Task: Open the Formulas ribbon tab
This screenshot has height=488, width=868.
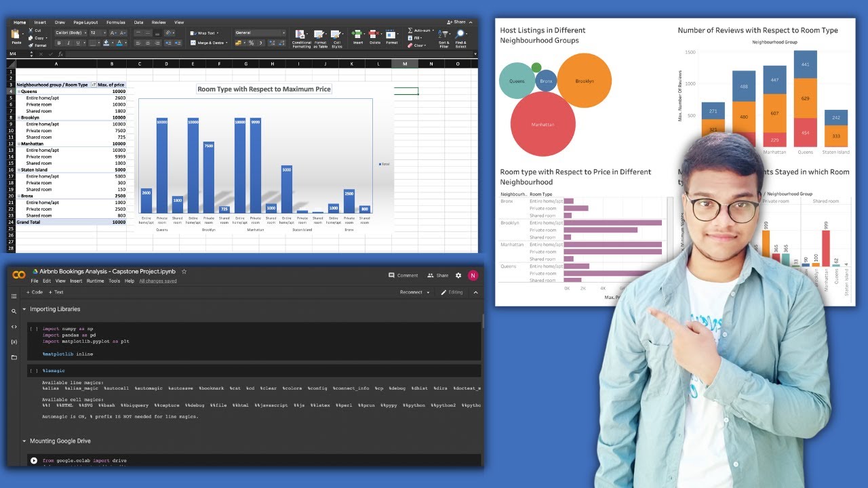Action: click(116, 22)
